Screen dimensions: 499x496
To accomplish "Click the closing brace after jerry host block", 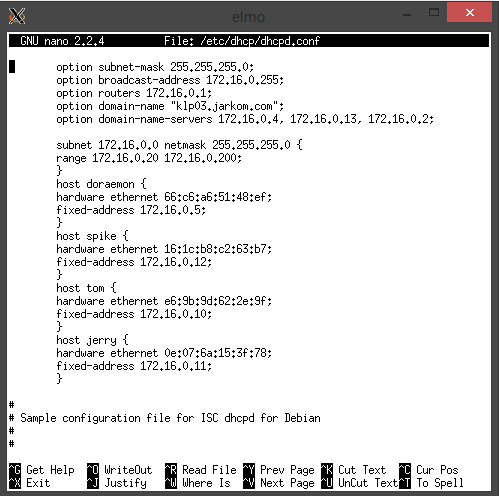I will tap(59, 379).
